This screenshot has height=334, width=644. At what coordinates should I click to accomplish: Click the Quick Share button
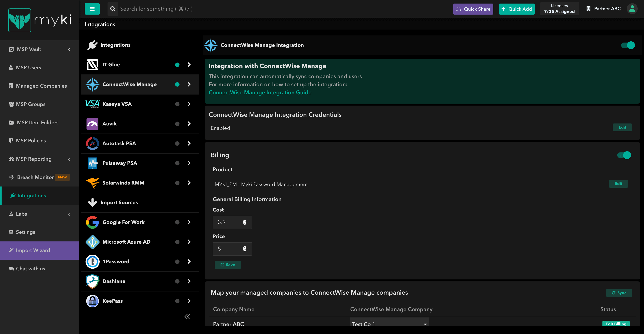473,9
